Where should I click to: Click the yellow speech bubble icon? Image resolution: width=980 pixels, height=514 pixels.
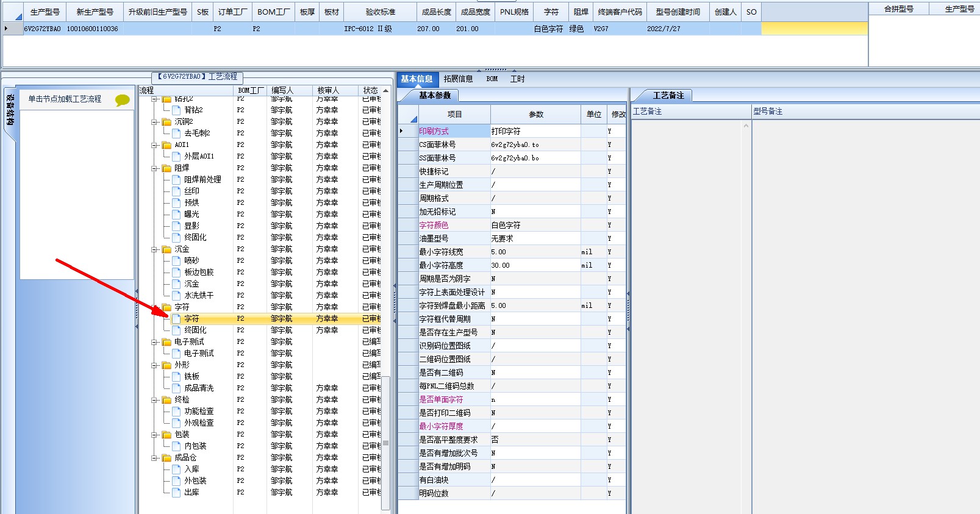coord(123,100)
